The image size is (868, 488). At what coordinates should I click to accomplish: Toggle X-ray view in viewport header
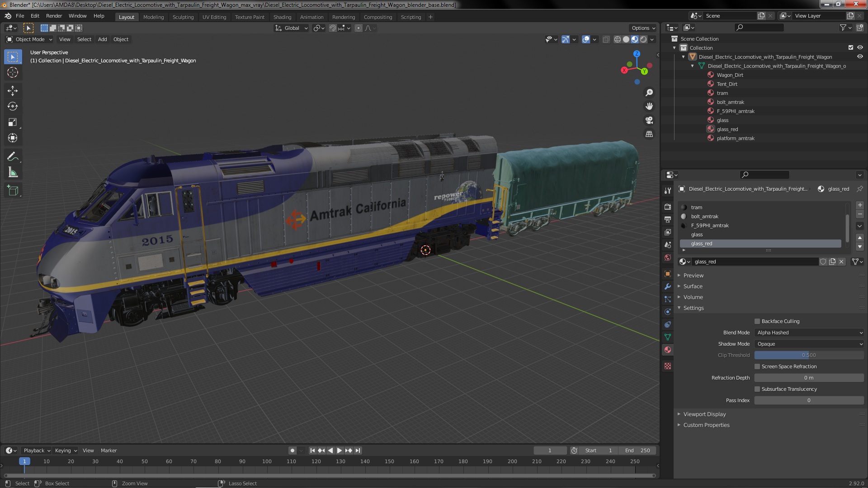pyautogui.click(x=606, y=39)
